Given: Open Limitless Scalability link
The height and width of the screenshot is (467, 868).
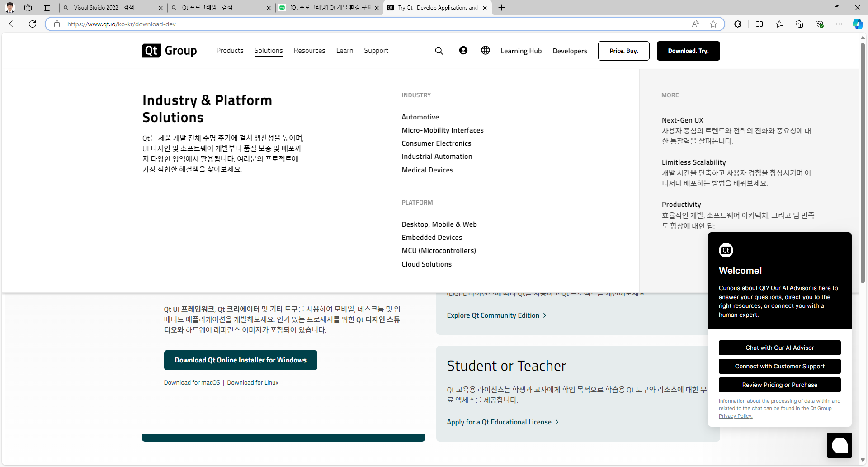Looking at the screenshot, I should (x=694, y=162).
